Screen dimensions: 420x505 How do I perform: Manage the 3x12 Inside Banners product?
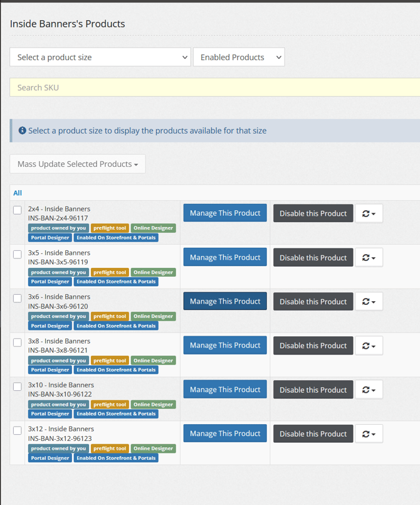(x=225, y=433)
